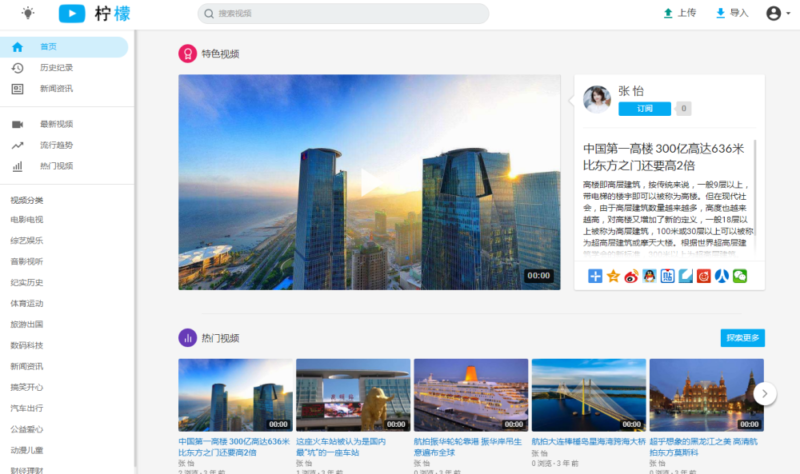Click the light-blue folded-corner share icon
Image resolution: width=800 pixels, height=474 pixels.
click(x=686, y=276)
